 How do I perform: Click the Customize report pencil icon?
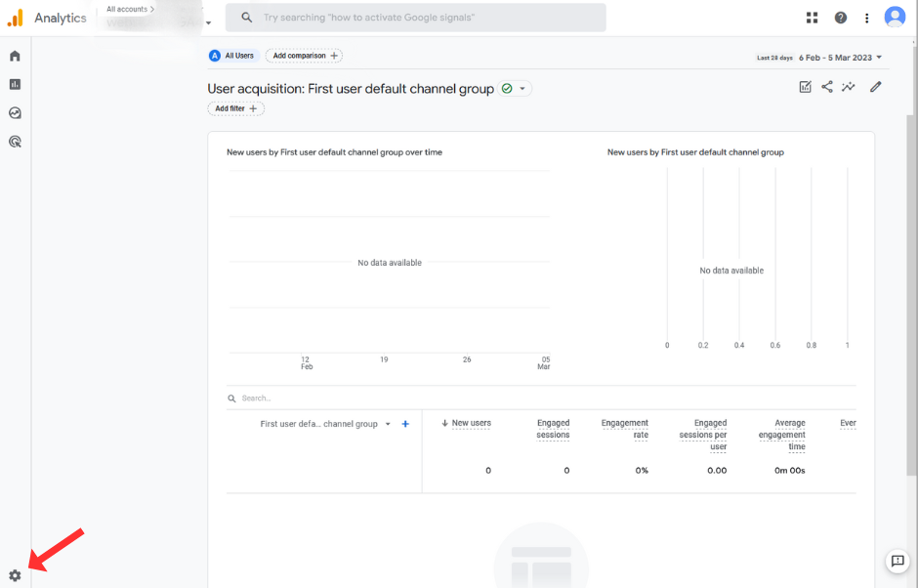tap(875, 87)
